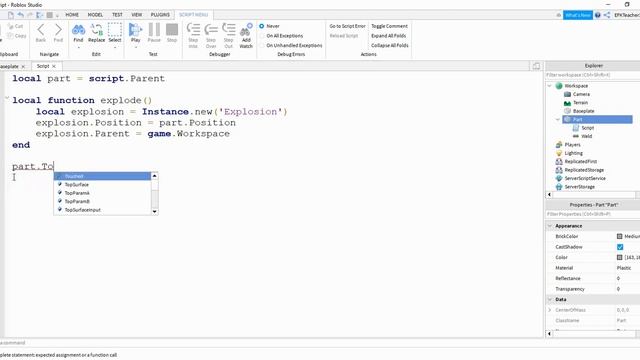This screenshot has width=640, height=360.
Task: Click Toggle Comment action
Action: (x=389, y=26)
